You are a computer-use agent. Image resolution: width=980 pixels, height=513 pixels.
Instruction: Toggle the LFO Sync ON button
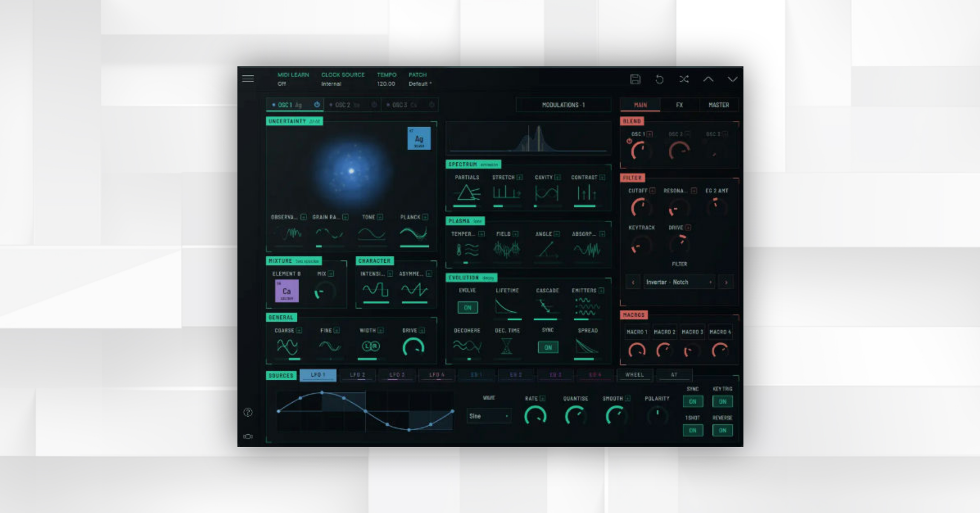click(x=693, y=402)
